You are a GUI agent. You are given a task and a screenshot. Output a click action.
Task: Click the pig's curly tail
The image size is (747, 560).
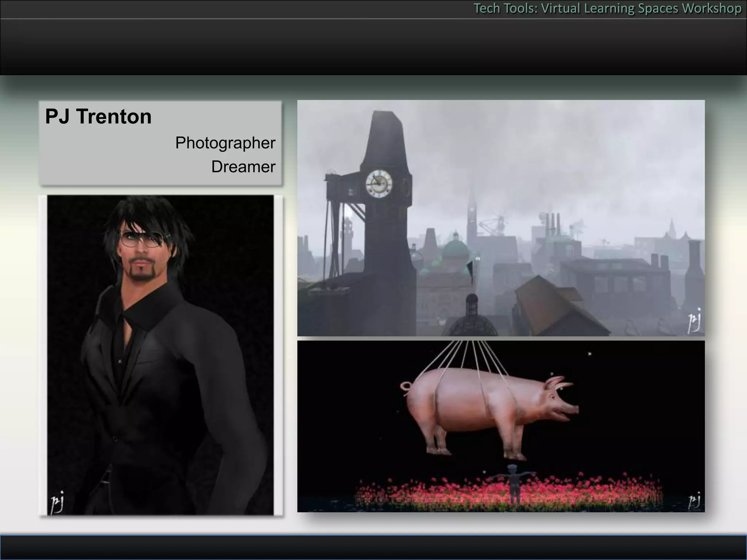(406, 388)
